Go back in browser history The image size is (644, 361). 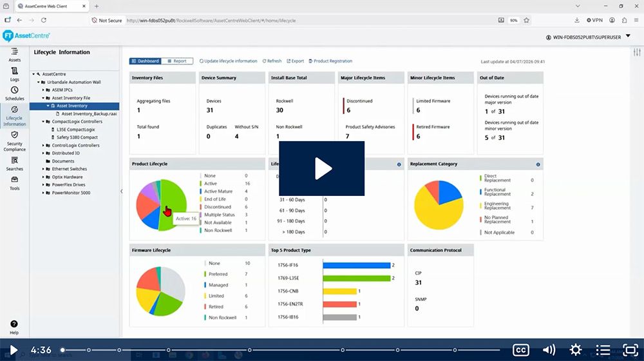[19, 20]
